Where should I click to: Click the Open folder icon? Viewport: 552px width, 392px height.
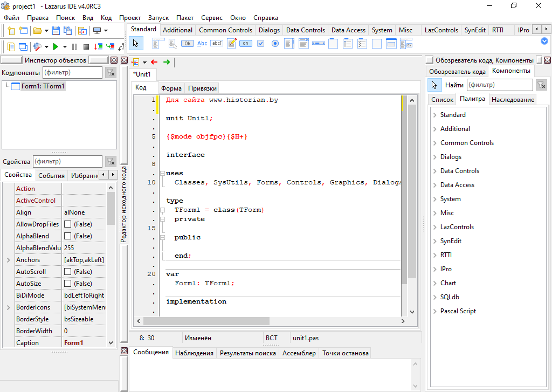click(x=38, y=31)
